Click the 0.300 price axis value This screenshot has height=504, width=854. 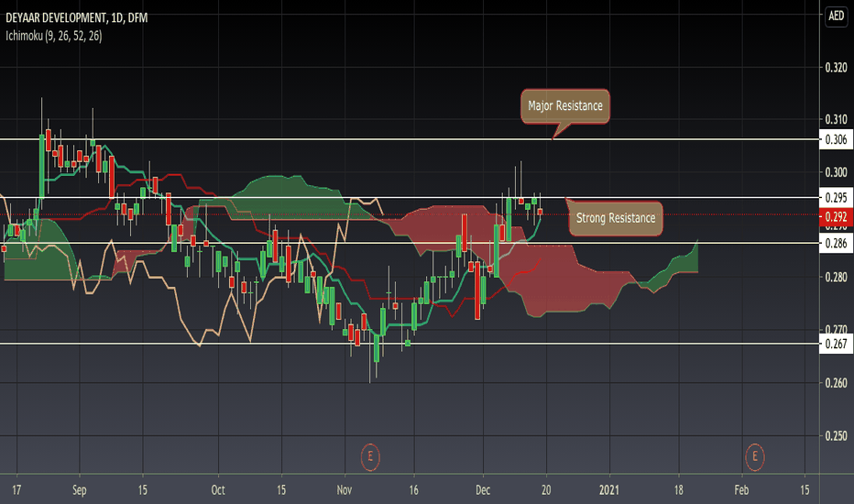(x=836, y=172)
